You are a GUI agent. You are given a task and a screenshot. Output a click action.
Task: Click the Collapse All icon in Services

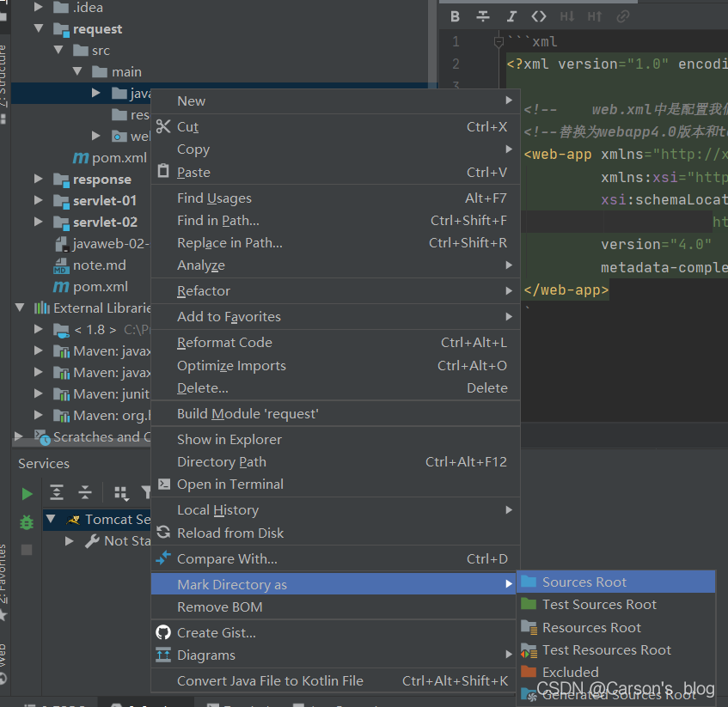(x=85, y=492)
